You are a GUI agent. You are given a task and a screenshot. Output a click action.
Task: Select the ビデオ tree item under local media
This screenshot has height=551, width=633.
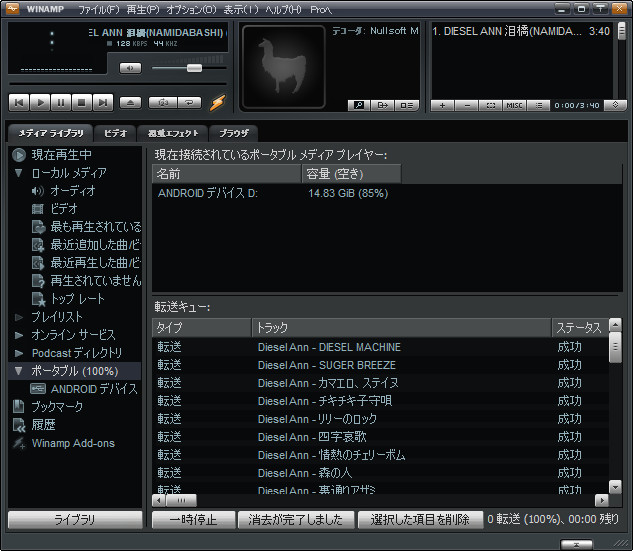click(x=64, y=209)
